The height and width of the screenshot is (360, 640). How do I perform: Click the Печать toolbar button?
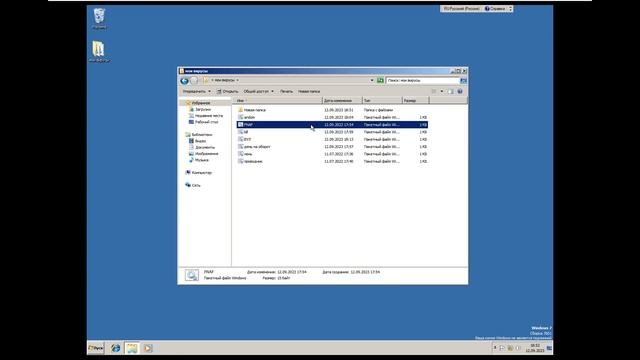[x=286, y=91]
